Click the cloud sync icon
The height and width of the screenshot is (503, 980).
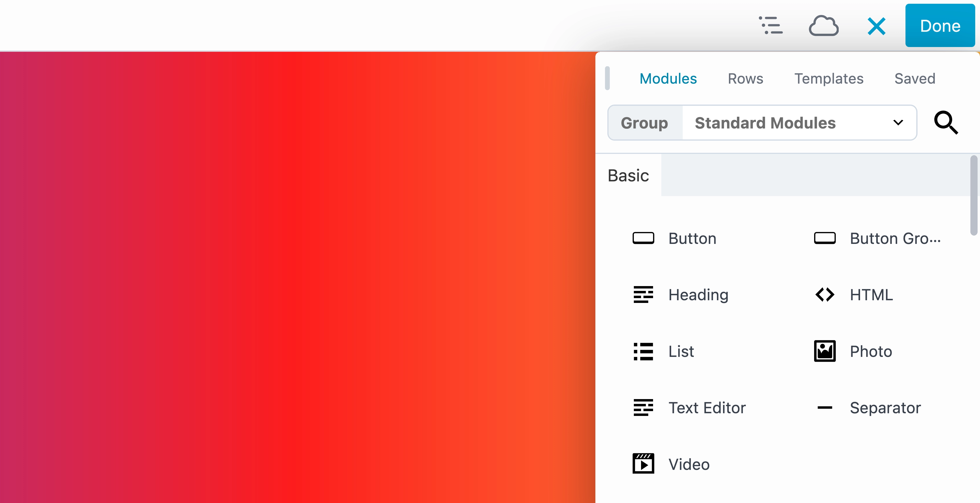824,26
